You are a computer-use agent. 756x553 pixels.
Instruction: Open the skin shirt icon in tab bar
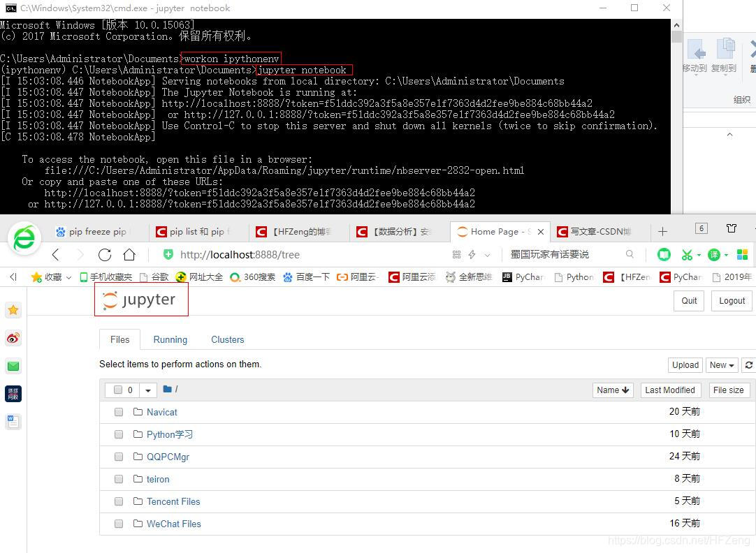pos(732,228)
